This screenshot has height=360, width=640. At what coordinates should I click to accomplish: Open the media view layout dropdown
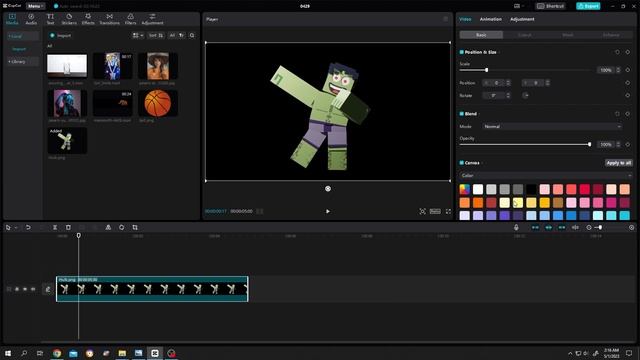pos(138,36)
